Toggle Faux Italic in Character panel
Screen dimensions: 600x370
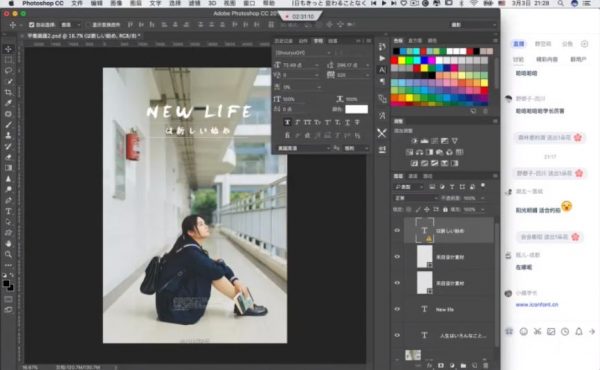(297, 122)
